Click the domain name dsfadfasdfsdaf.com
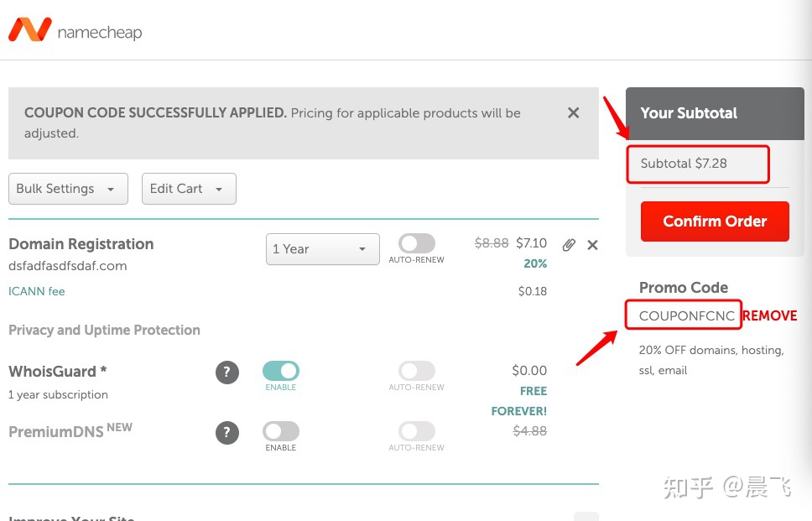 click(68, 266)
